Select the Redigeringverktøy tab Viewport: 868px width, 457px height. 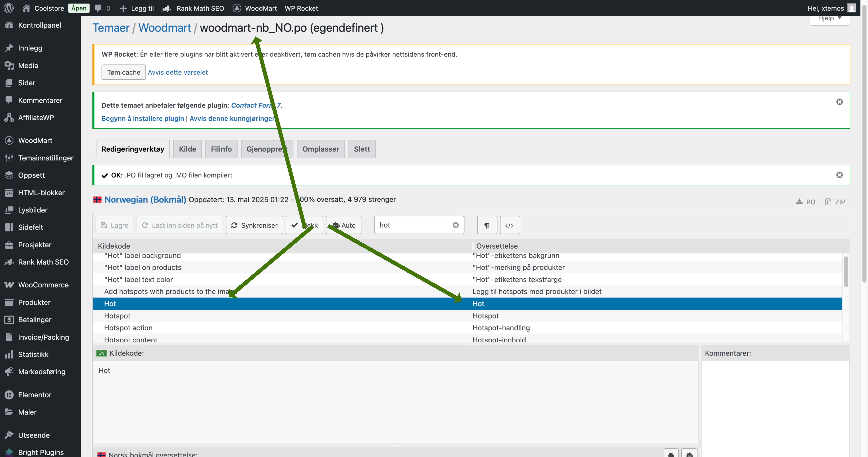pyautogui.click(x=133, y=149)
